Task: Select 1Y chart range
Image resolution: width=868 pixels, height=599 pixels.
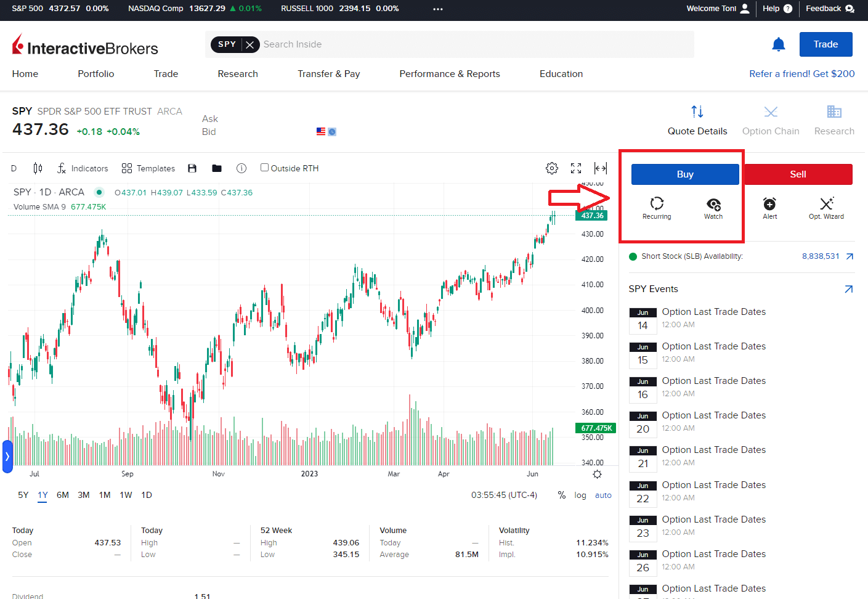Action: (43, 495)
